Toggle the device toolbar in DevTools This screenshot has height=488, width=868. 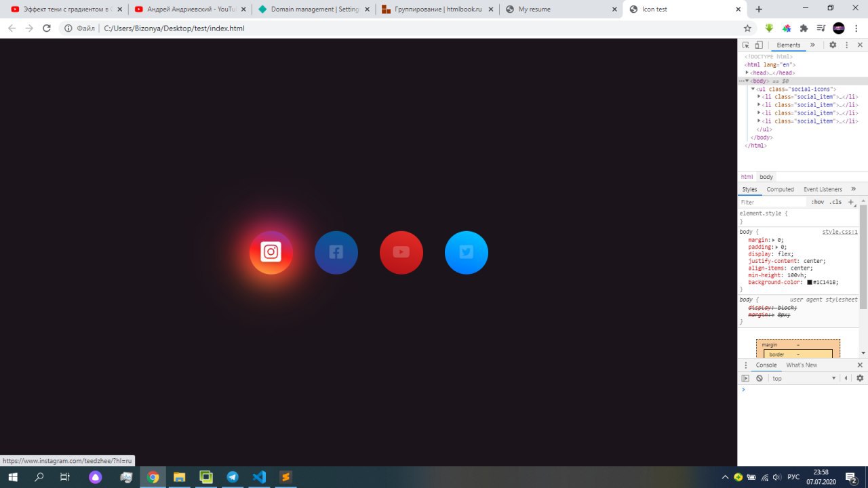759,45
